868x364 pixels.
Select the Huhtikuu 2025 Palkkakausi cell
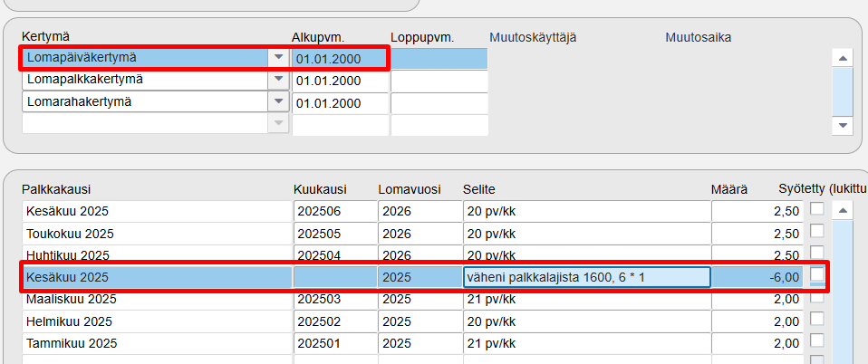158,255
